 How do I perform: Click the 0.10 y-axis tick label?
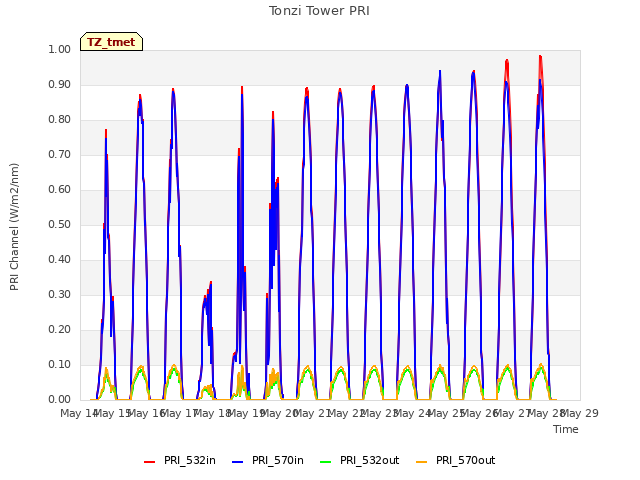point(60,364)
